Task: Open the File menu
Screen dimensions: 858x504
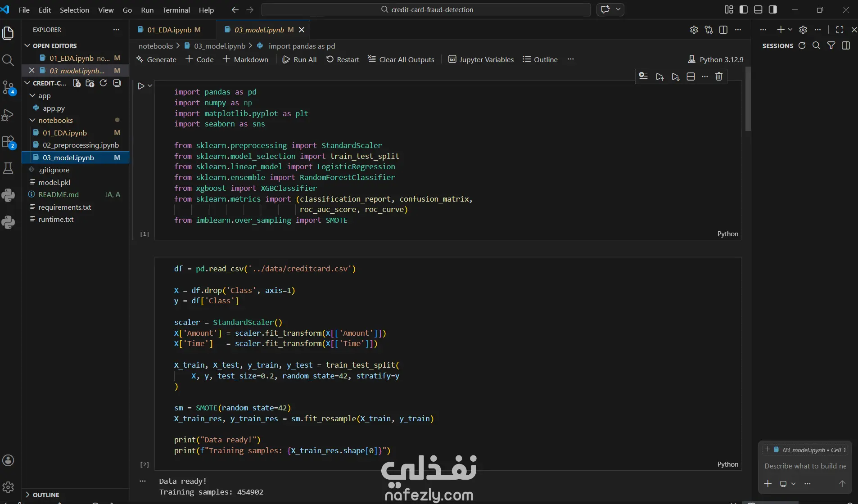Action: [24, 10]
